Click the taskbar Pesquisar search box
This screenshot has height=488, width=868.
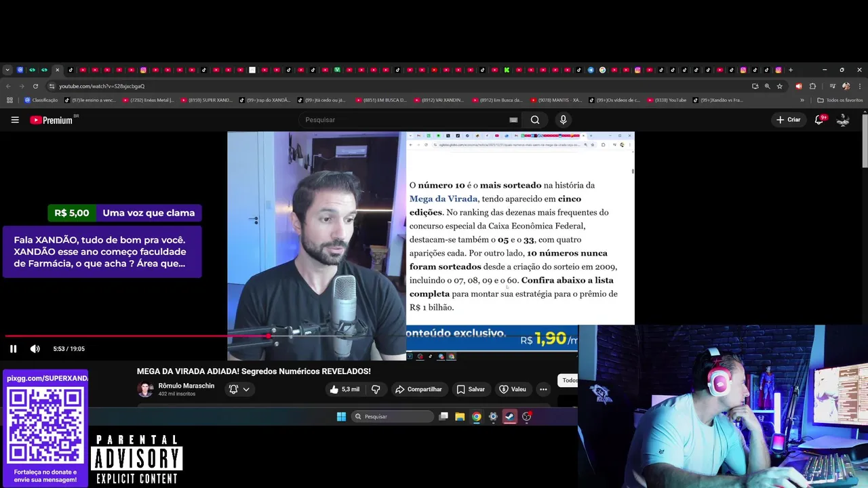(393, 417)
